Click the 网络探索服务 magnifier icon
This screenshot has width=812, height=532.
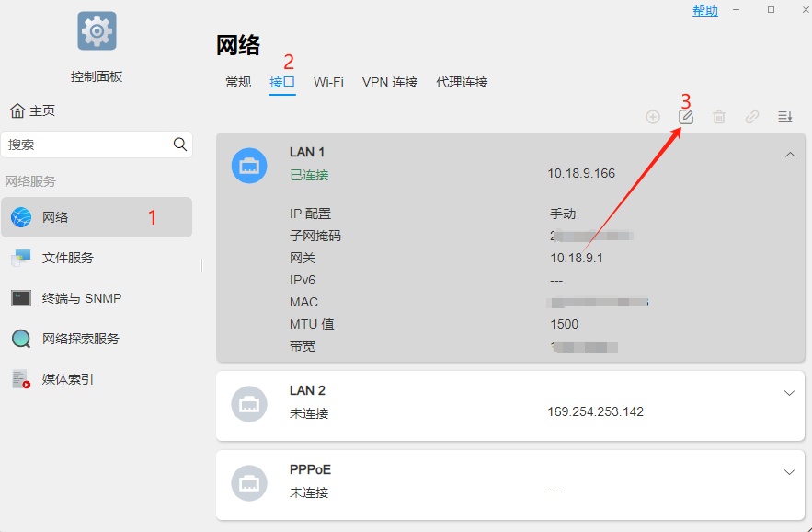21,339
